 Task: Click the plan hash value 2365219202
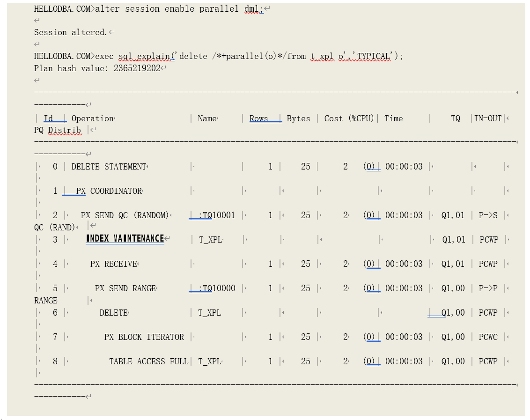point(137,68)
